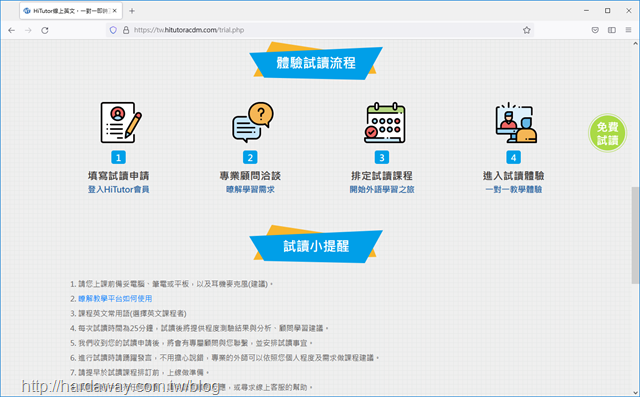640x397 pixels.
Task: Bookmark this page with the star icon
Action: (527, 30)
